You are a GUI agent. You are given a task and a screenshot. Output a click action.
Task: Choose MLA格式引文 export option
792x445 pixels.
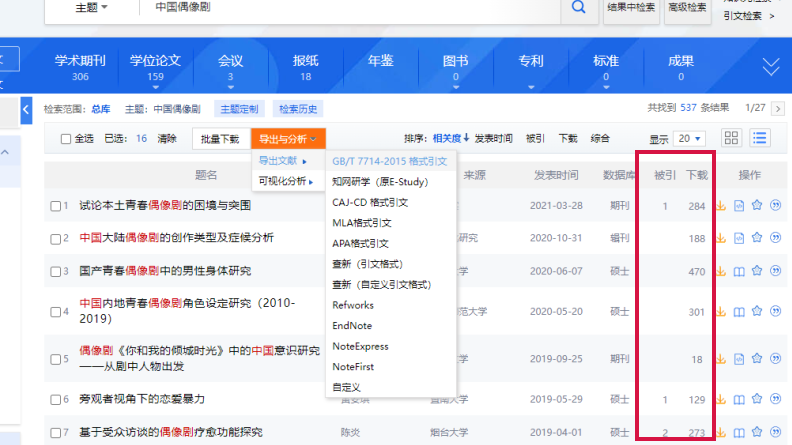[362, 223]
